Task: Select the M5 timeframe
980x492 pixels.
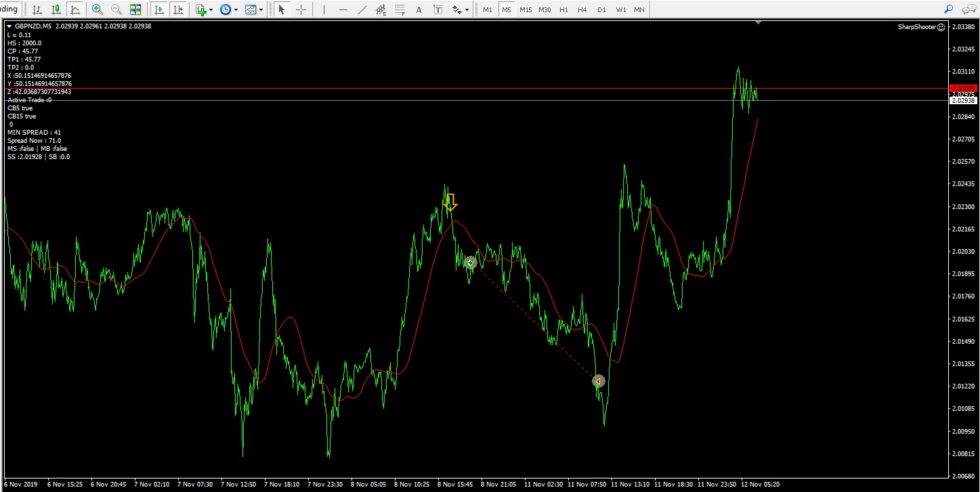Action: (507, 9)
